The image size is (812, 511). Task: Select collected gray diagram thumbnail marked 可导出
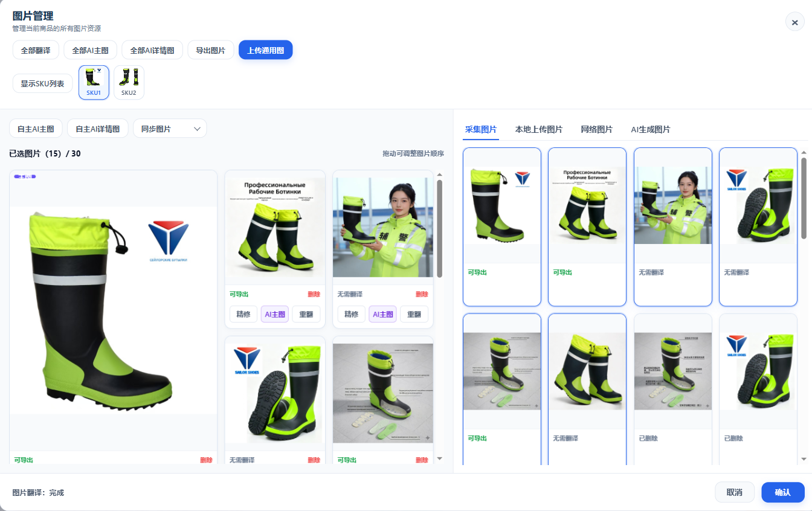(502, 371)
